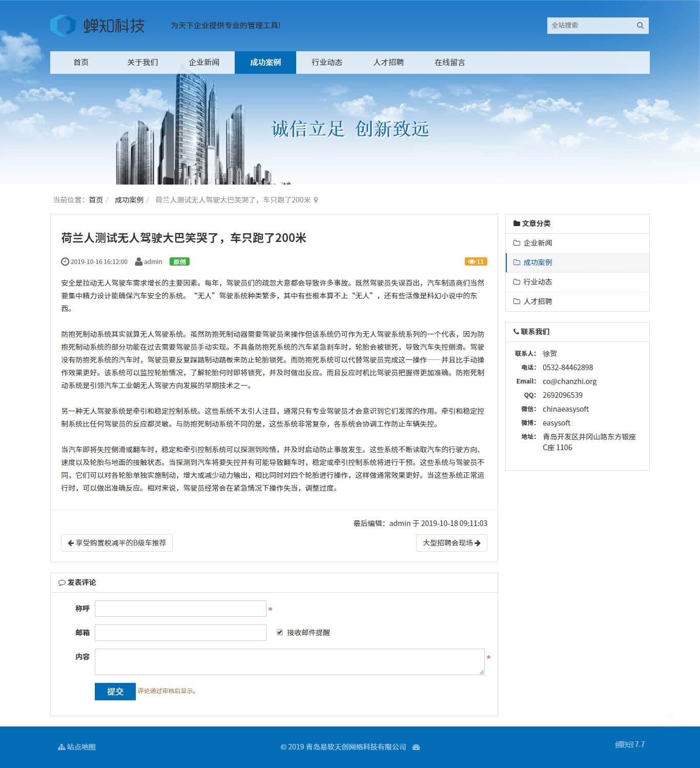Click the phone icon in 联系我们 header

pyautogui.click(x=516, y=332)
